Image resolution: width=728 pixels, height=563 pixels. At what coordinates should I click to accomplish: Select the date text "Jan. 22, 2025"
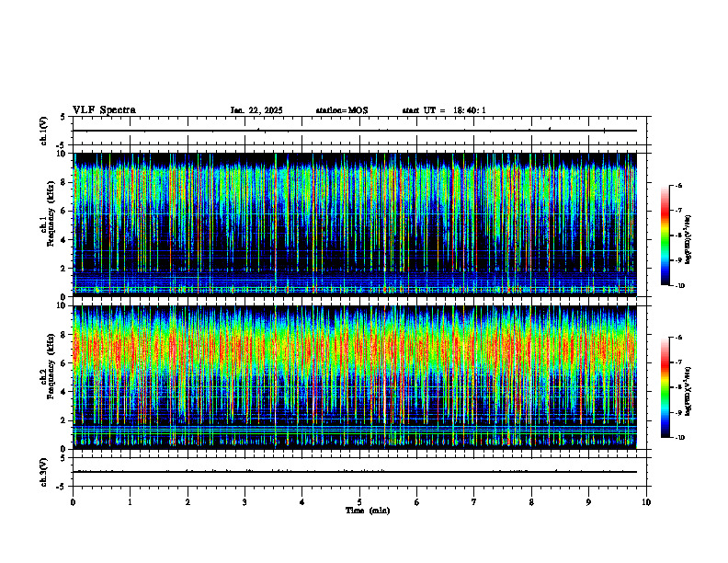(x=256, y=110)
